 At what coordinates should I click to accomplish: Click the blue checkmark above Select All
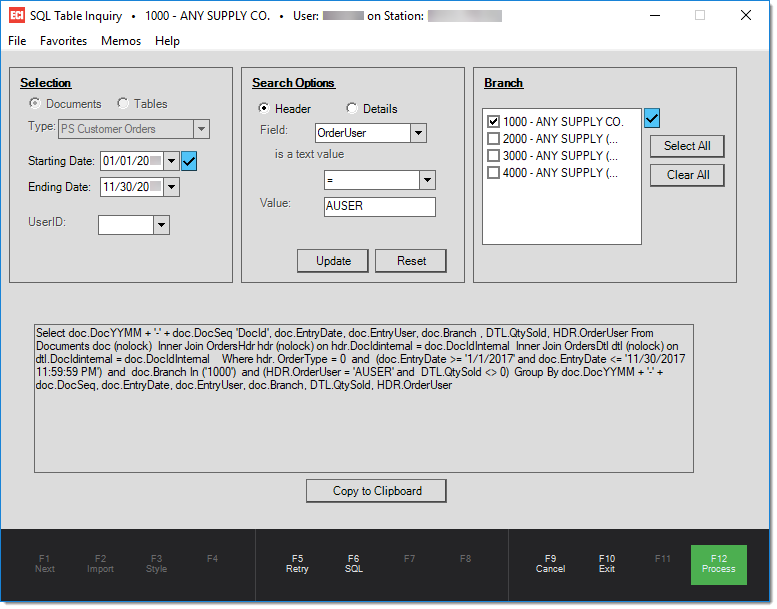[x=652, y=118]
